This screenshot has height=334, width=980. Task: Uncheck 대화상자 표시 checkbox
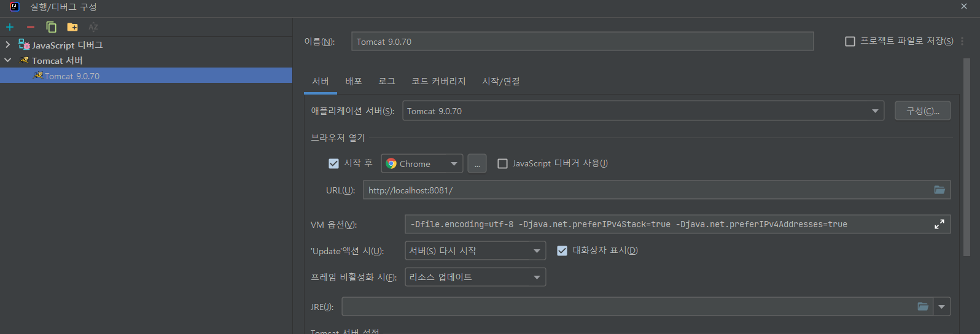562,251
